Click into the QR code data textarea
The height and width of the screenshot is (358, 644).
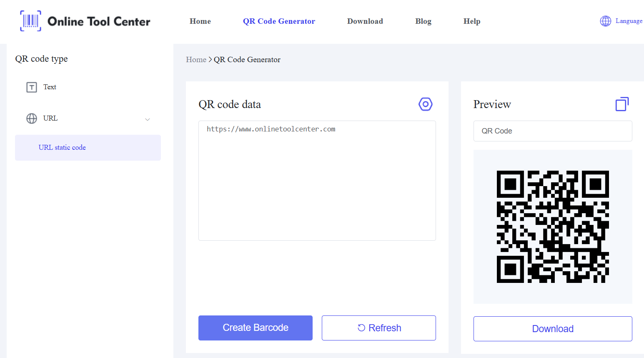(x=317, y=181)
